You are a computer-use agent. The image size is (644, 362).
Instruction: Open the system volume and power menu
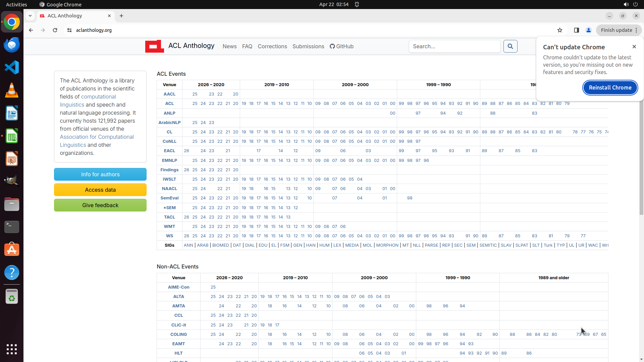[630, 4]
